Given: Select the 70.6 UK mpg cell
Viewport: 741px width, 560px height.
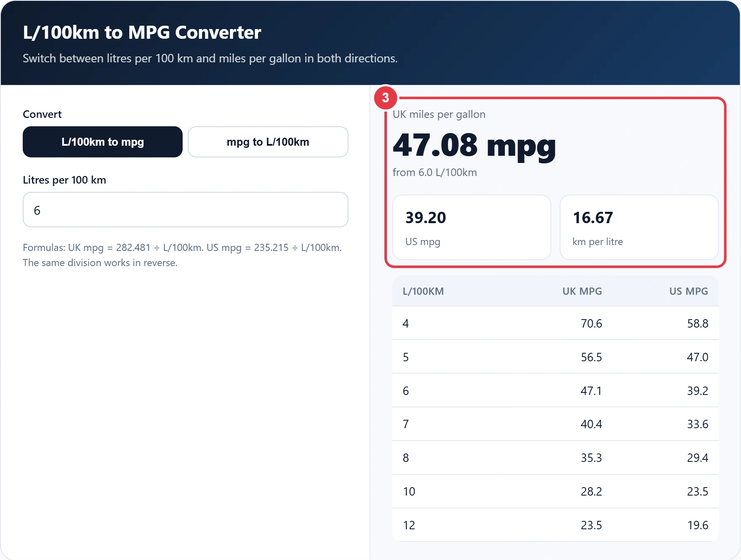Looking at the screenshot, I should pyautogui.click(x=591, y=323).
